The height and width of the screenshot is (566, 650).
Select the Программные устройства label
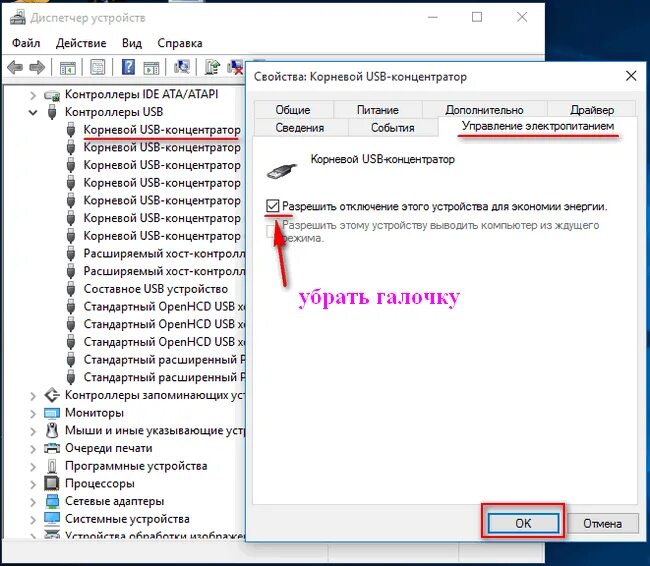tap(136, 466)
